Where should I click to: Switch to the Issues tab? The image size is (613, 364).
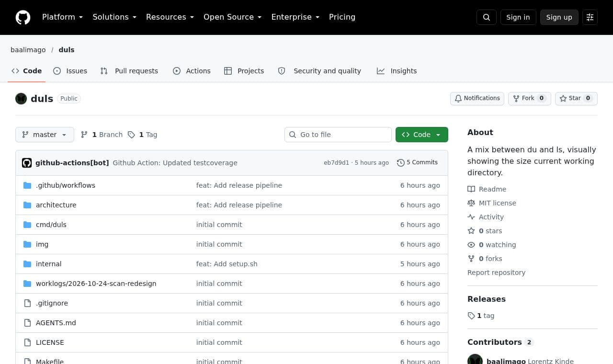tap(70, 71)
